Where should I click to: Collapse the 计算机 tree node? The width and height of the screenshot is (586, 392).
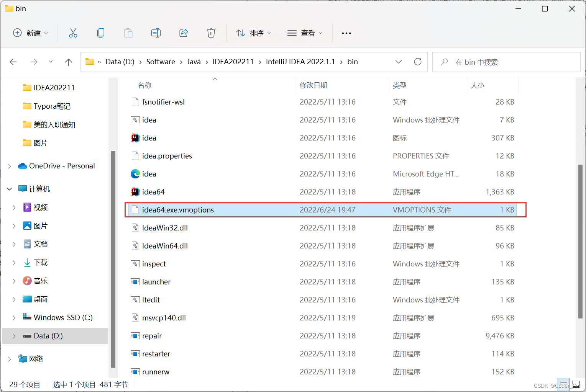point(10,189)
